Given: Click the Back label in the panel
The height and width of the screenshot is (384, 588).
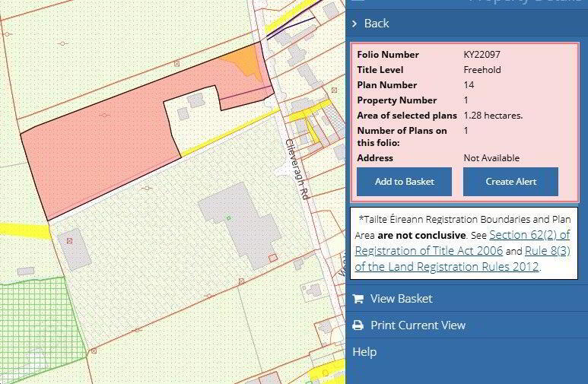Looking at the screenshot, I should pyautogui.click(x=377, y=24).
